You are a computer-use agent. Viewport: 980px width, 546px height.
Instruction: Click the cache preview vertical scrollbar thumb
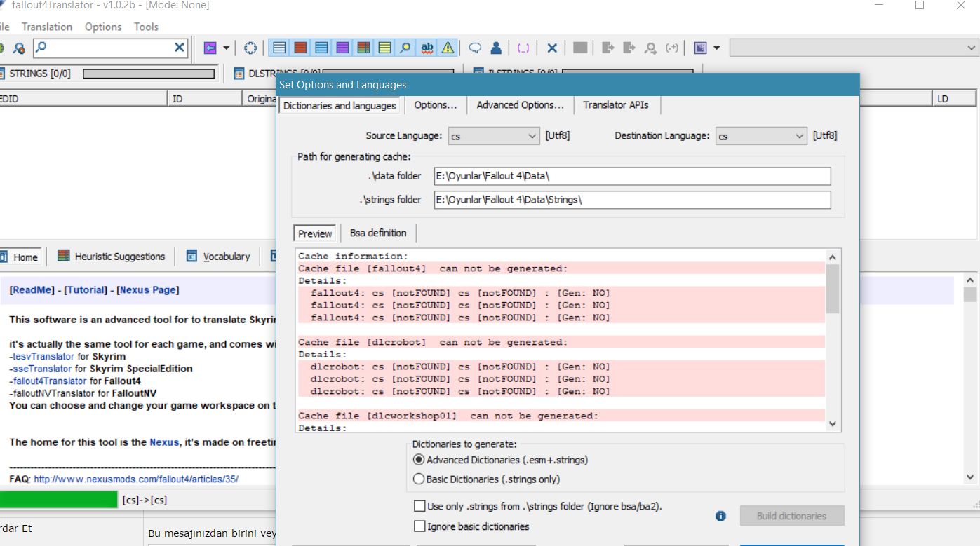point(833,288)
